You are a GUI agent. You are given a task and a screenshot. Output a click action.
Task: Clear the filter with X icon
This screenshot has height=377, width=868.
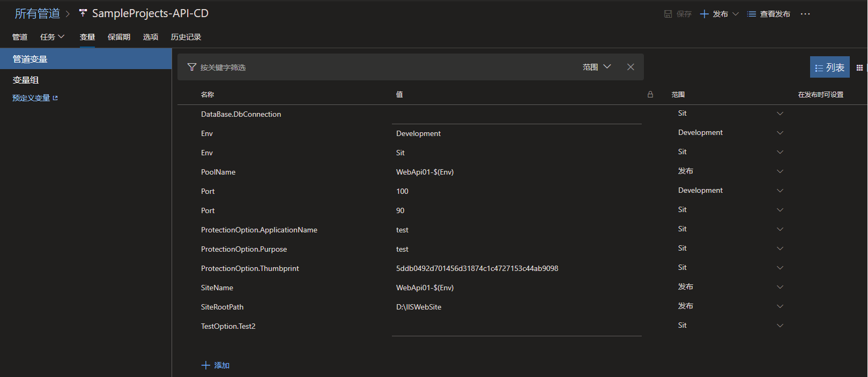[x=630, y=67]
